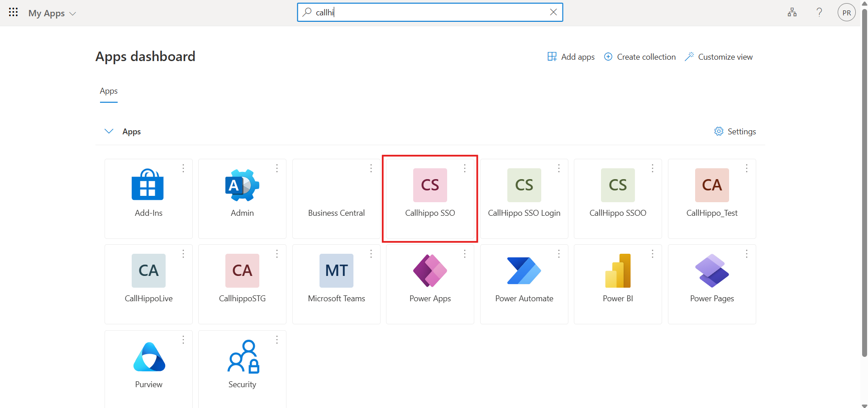Open more options for CallHippoLive tile
Screen dimensions: 868x408
183,254
